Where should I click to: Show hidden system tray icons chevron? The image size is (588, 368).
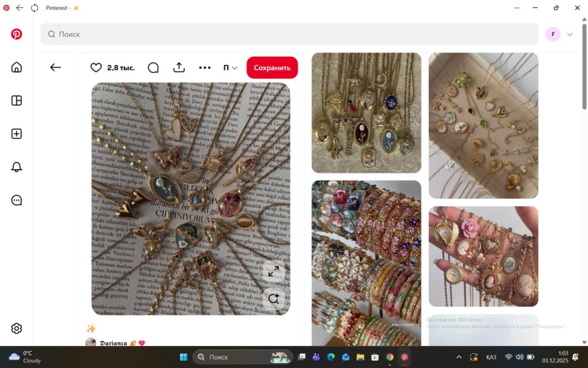coord(458,357)
